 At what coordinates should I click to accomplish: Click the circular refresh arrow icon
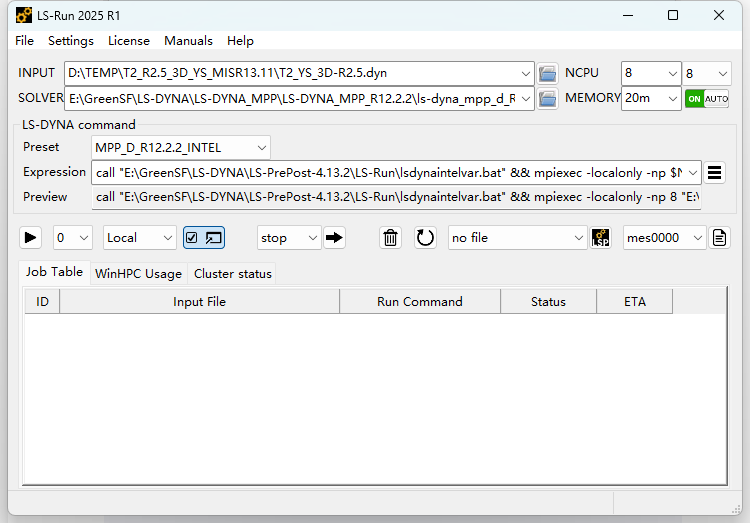click(426, 238)
